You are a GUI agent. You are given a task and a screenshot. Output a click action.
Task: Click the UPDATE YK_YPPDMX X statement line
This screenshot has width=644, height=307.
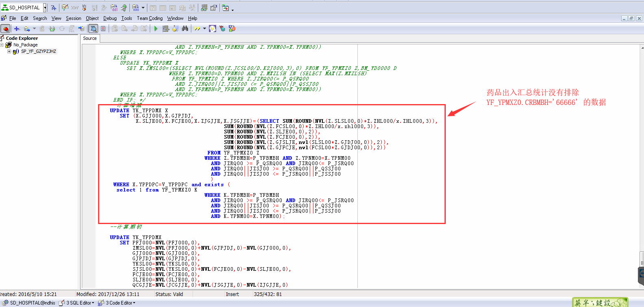139,110
